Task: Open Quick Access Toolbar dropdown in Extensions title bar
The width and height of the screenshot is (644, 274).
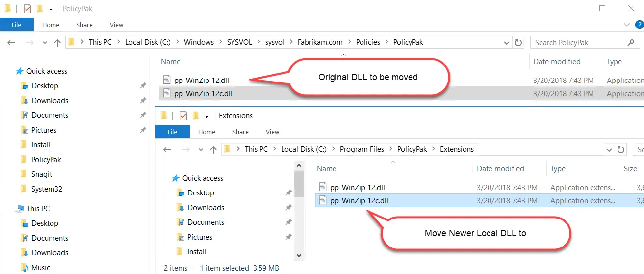Action: point(206,116)
